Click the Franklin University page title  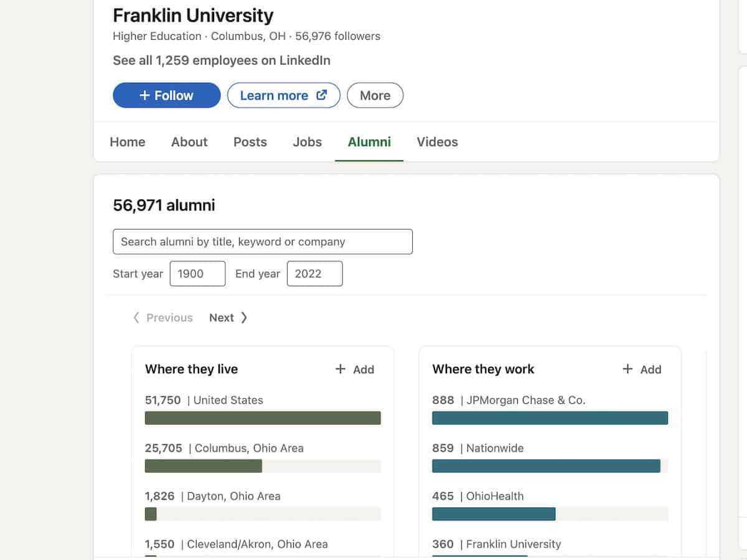click(193, 15)
